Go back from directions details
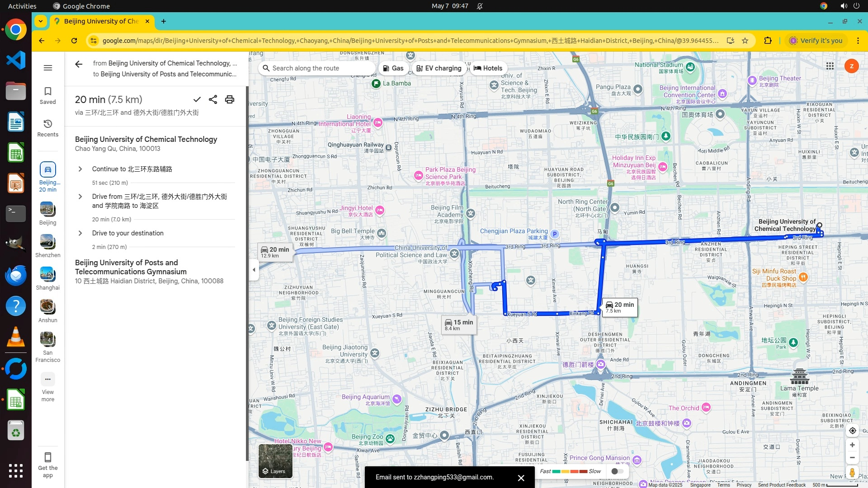 [x=79, y=64]
